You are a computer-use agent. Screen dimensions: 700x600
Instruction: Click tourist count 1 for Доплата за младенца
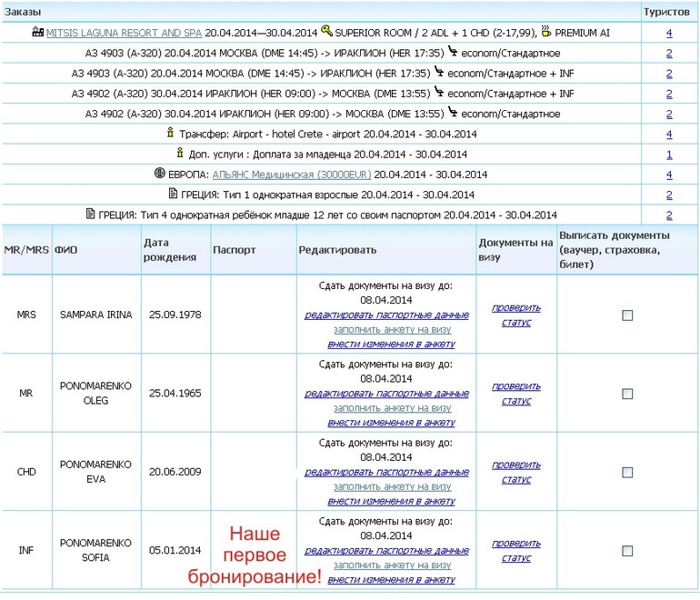coord(669,155)
